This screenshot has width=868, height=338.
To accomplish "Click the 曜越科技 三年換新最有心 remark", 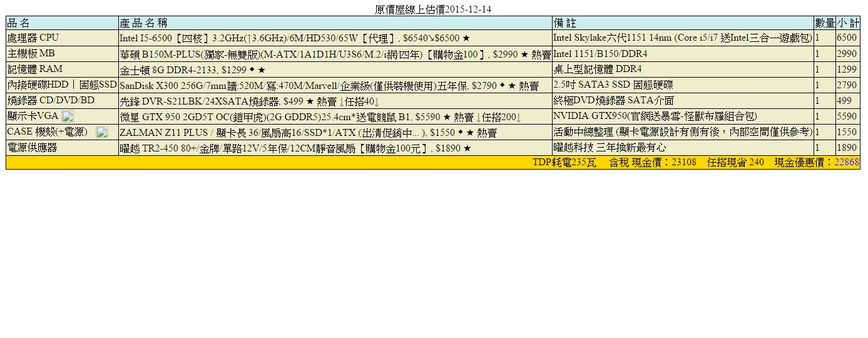I will pos(610,148).
